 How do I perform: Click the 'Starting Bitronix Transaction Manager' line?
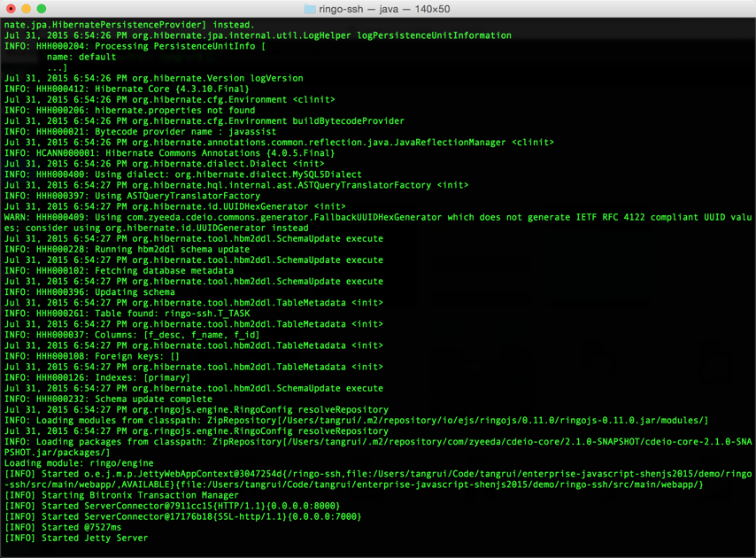pyautogui.click(x=121, y=495)
